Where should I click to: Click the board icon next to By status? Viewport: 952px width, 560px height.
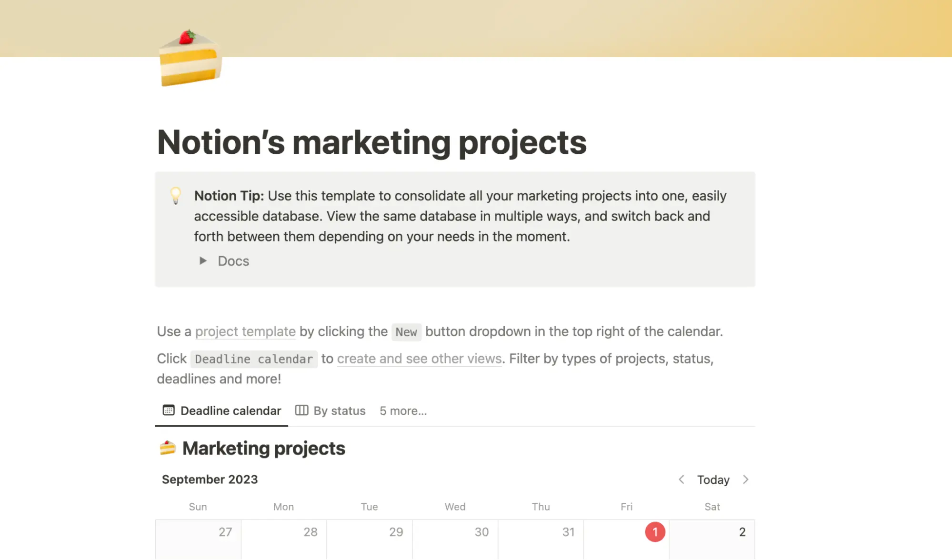click(x=302, y=410)
